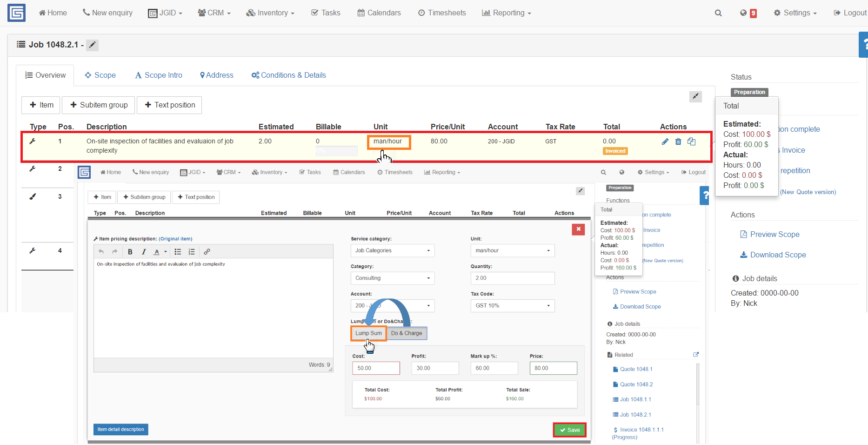Open Related panel external link icon
Image resolution: width=868 pixels, height=445 pixels.
coord(696,355)
